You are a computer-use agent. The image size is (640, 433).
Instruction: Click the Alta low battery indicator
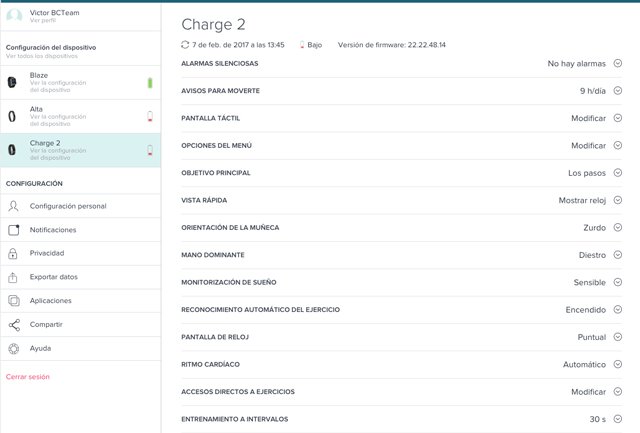pyautogui.click(x=150, y=116)
